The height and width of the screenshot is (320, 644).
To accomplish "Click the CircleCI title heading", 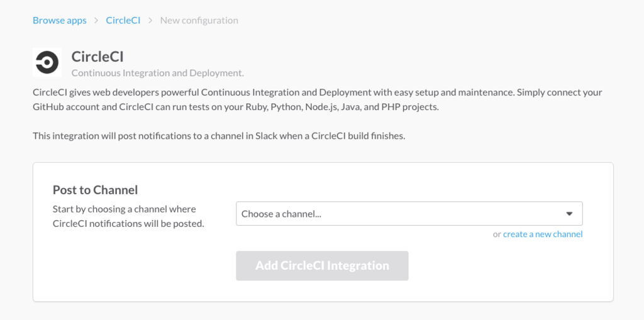I will (x=97, y=57).
